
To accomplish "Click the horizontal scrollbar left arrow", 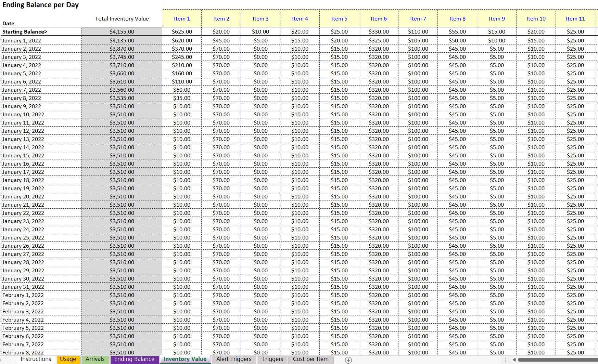I will [x=514, y=360].
